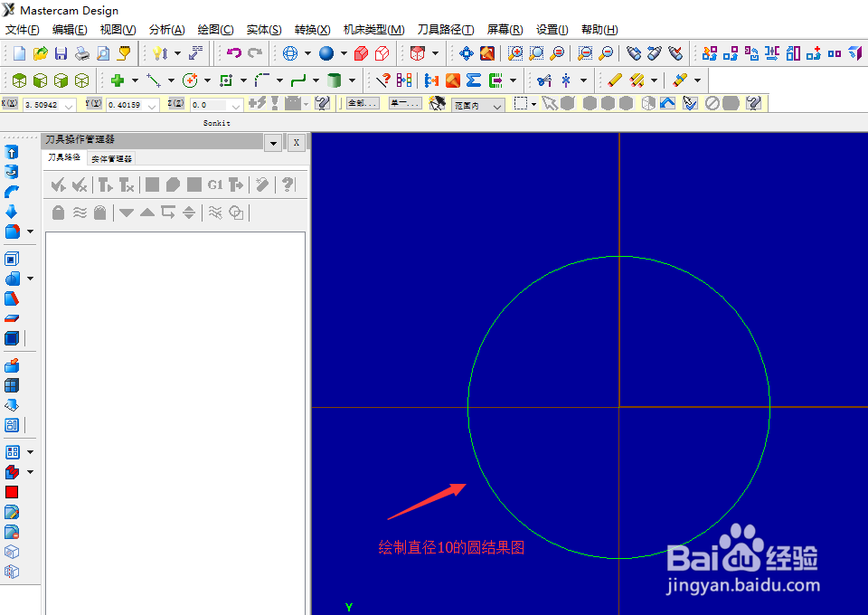Image resolution: width=868 pixels, height=615 pixels.
Task: Open the X coordinate dropdown
Action: point(69,105)
